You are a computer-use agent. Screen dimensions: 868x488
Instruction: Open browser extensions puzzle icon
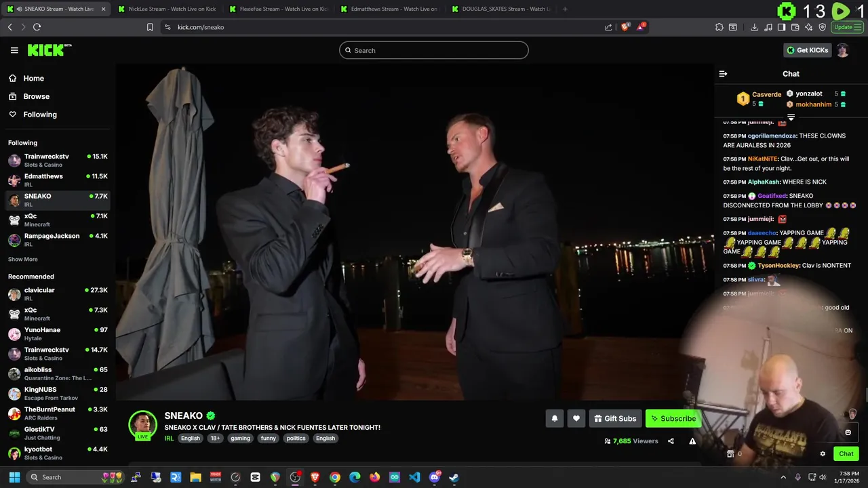(719, 27)
